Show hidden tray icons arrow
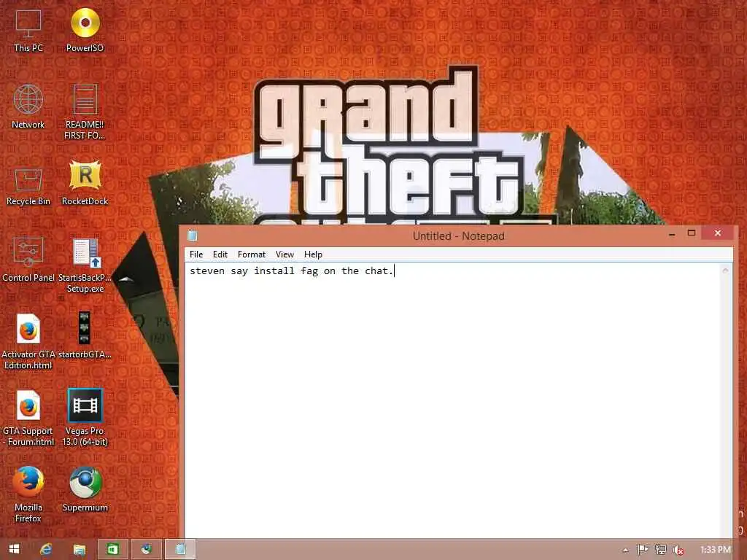The image size is (747, 560). (x=625, y=550)
